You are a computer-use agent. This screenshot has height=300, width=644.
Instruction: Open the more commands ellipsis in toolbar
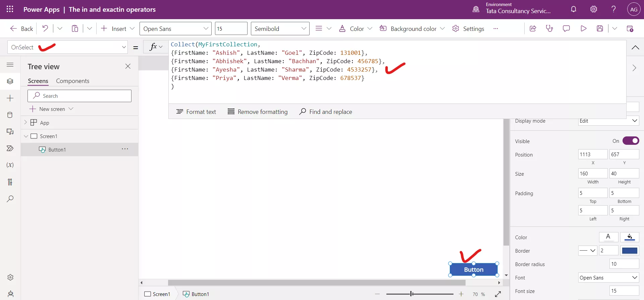(x=496, y=29)
